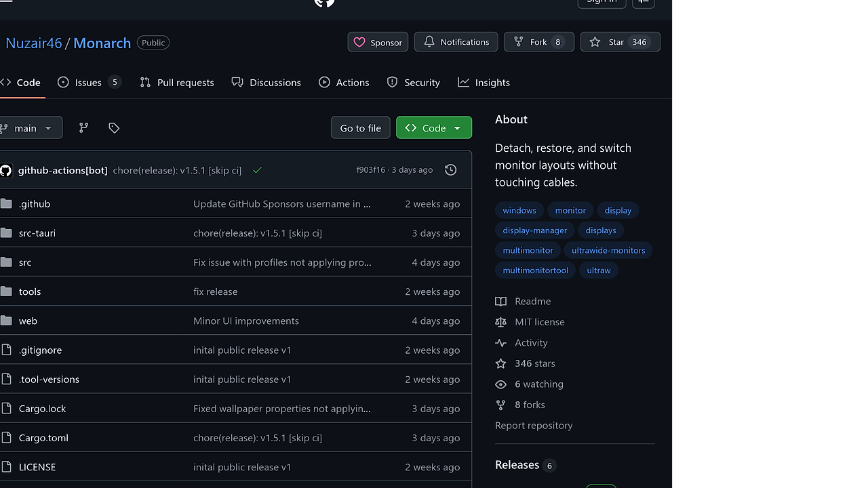868x488 pixels.
Task: Sponsor this repository
Action: click(x=378, y=42)
